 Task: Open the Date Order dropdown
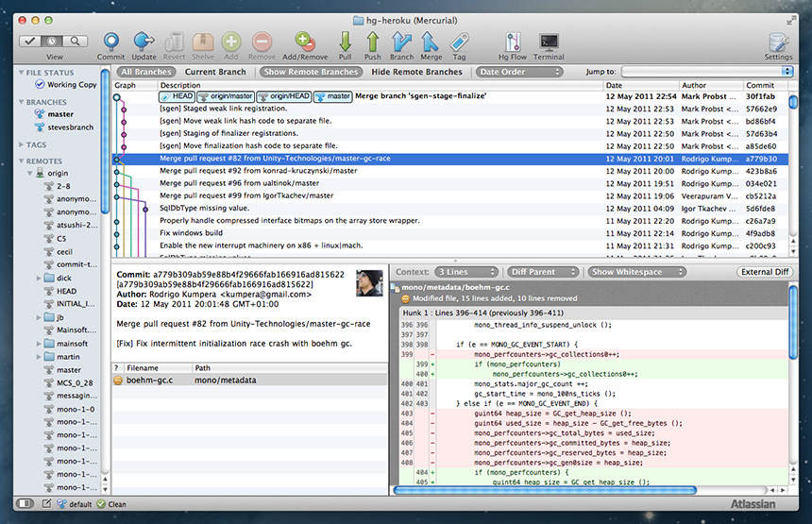(519, 72)
